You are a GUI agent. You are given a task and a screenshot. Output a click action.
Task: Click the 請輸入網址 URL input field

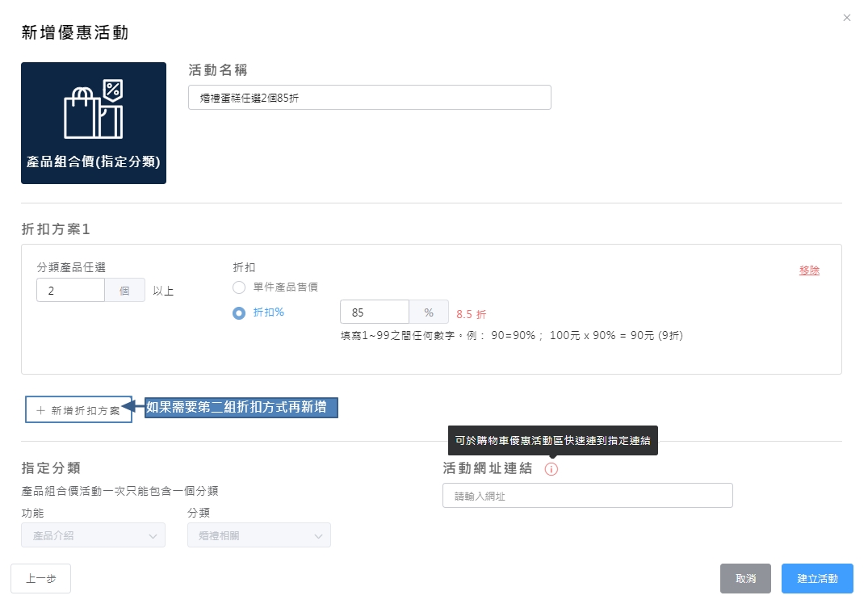pyautogui.click(x=587, y=496)
